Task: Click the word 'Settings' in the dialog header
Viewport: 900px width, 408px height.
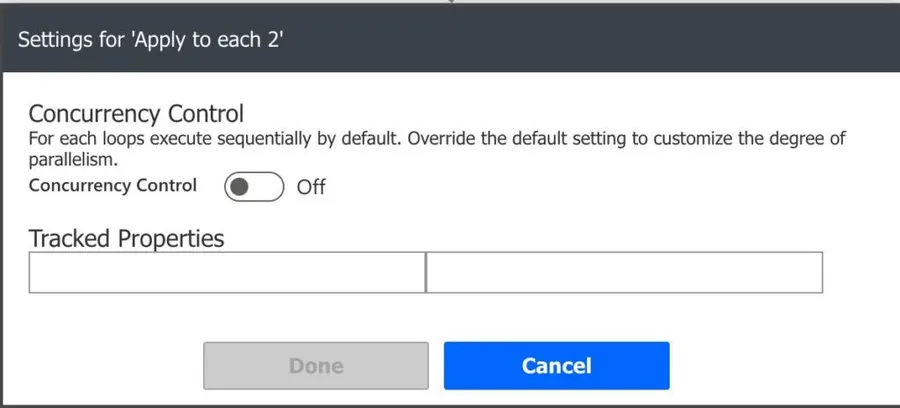Action: coord(51,41)
